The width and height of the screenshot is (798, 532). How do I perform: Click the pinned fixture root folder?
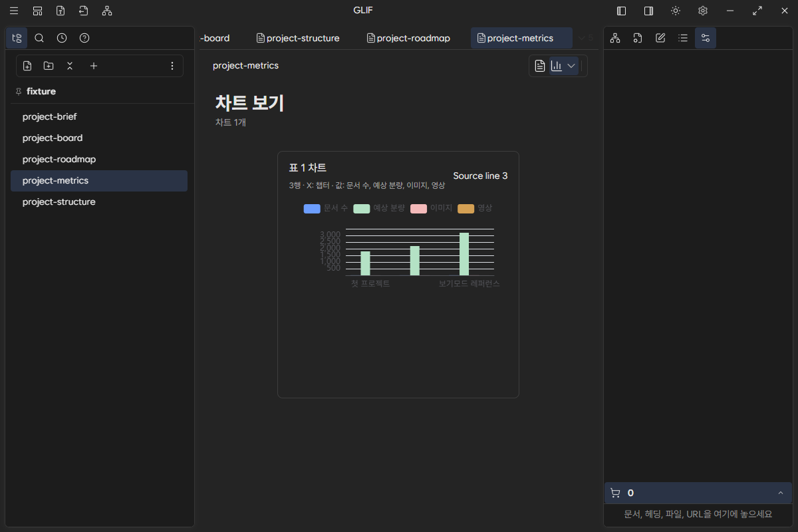41,91
